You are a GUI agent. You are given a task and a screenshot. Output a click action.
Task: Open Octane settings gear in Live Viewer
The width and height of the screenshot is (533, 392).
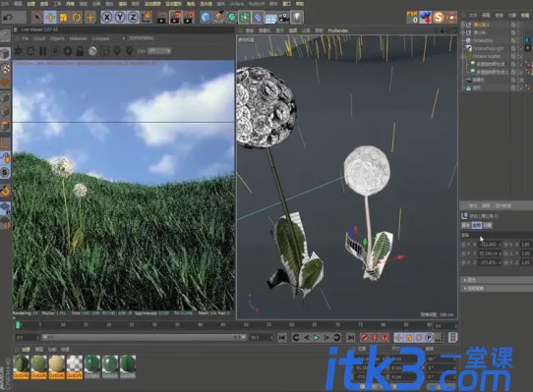click(x=68, y=51)
